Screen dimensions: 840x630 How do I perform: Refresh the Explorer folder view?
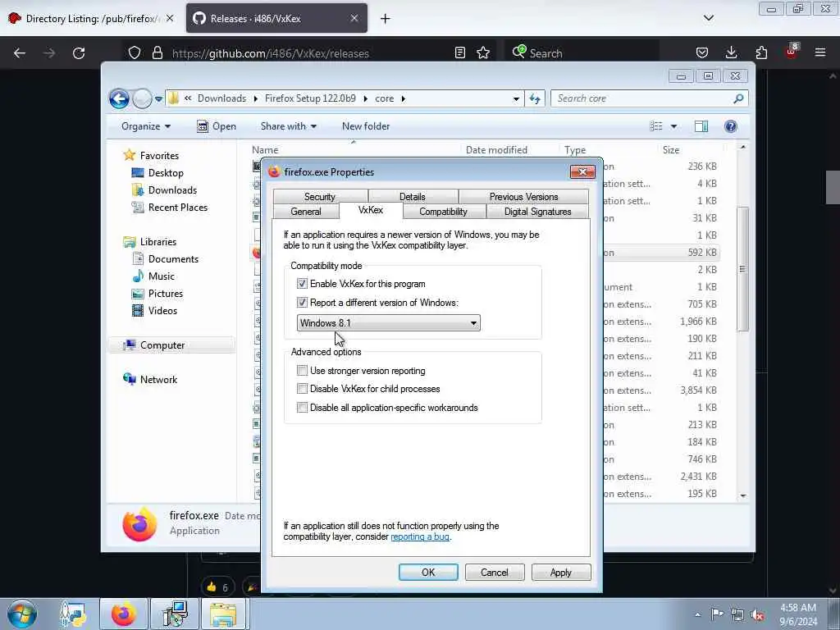(535, 98)
